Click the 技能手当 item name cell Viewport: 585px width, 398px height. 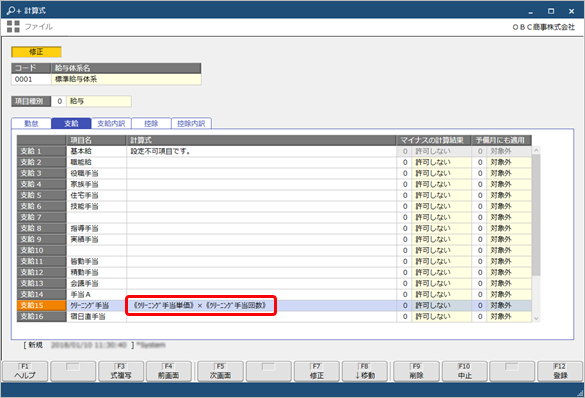(x=96, y=206)
